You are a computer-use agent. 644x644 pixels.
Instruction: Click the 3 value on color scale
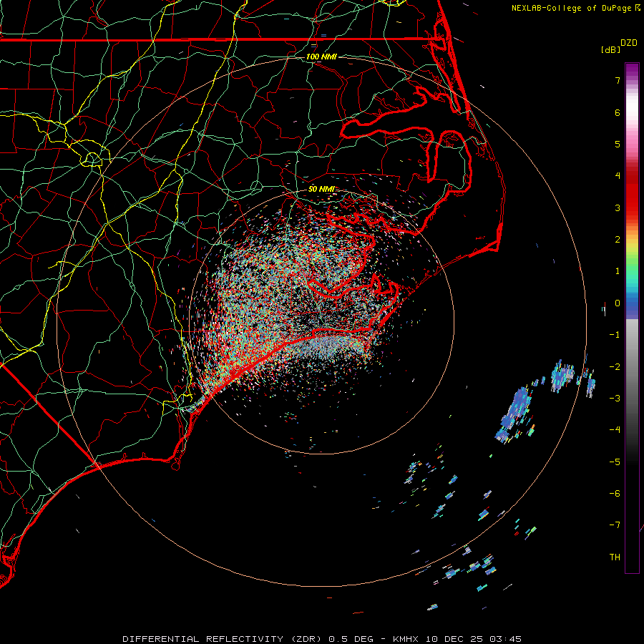click(x=618, y=208)
